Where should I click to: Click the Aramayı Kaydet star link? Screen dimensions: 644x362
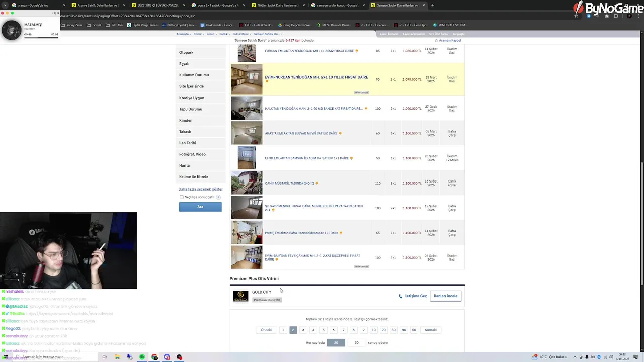tap(448, 40)
